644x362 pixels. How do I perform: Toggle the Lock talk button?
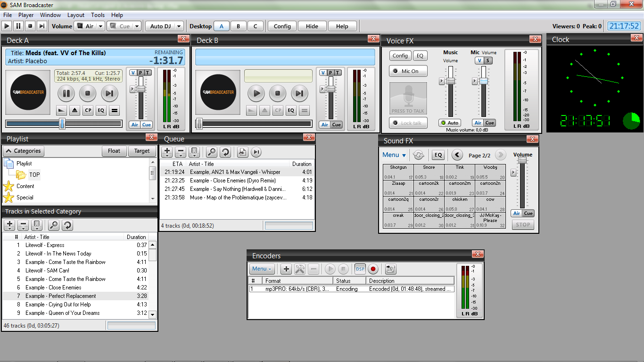[x=408, y=123]
